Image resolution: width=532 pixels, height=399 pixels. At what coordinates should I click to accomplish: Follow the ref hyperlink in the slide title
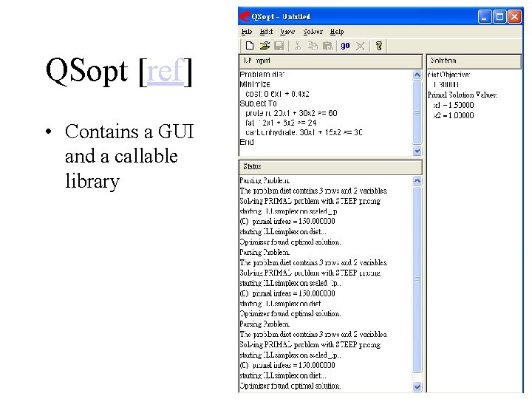click(x=166, y=71)
